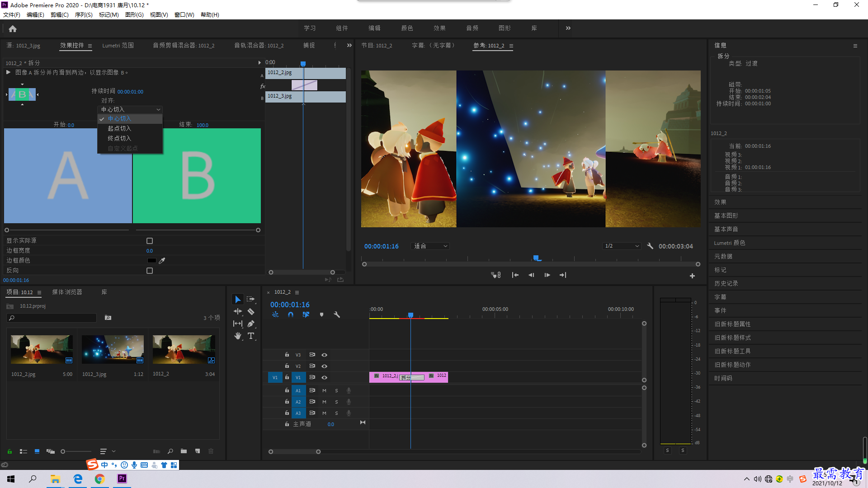Hide track V3 with eye icon
This screenshot has width=868, height=488.
(324, 355)
